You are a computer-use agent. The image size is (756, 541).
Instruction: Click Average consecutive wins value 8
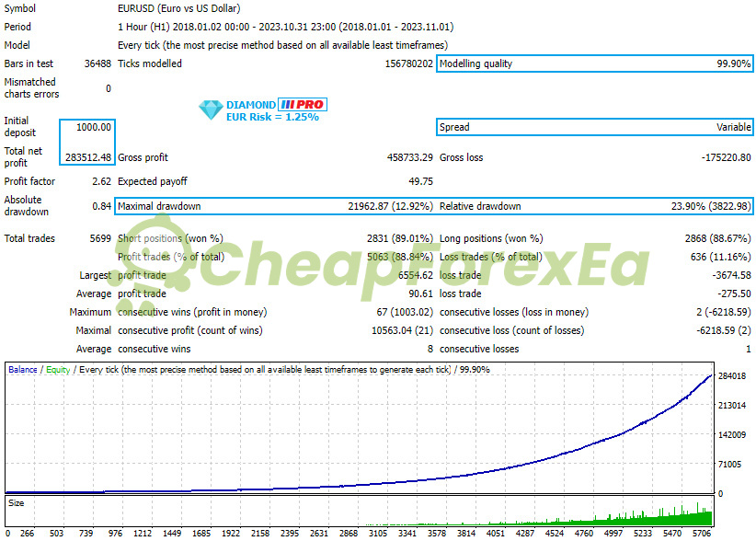point(430,349)
